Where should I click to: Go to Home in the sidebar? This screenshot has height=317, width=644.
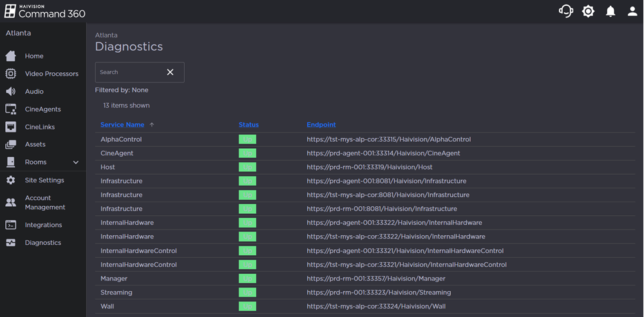coord(34,56)
